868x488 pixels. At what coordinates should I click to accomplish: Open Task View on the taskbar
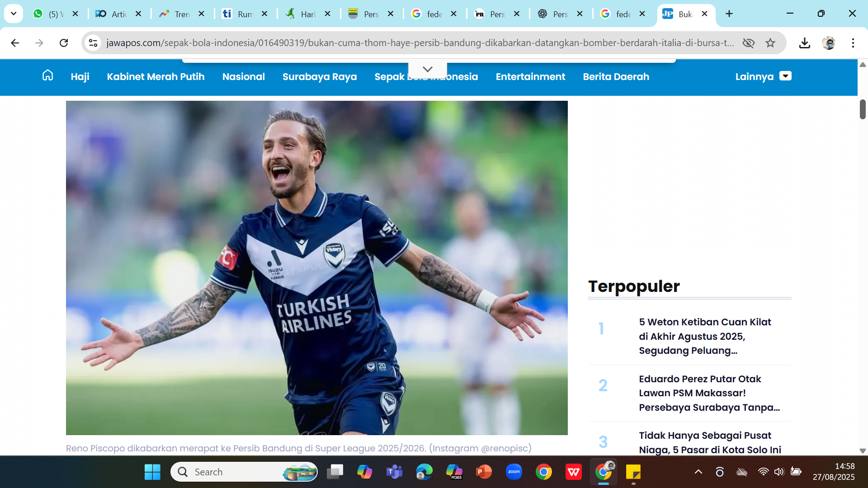[335, 472]
